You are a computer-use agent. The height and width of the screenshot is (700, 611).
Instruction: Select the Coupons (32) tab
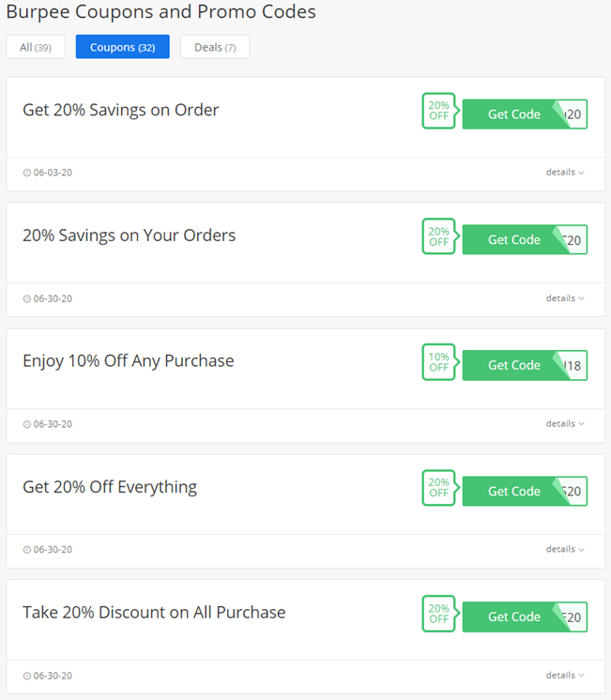click(x=122, y=47)
